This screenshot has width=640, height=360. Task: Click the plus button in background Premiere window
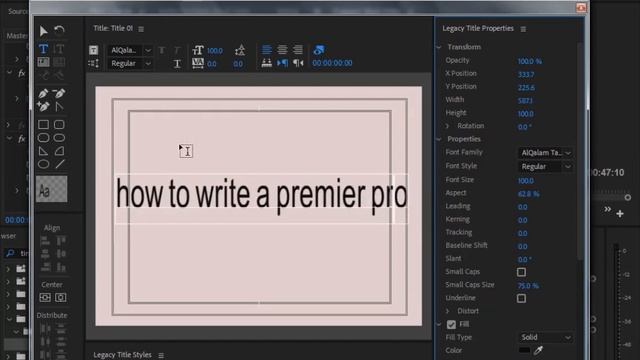click(620, 213)
